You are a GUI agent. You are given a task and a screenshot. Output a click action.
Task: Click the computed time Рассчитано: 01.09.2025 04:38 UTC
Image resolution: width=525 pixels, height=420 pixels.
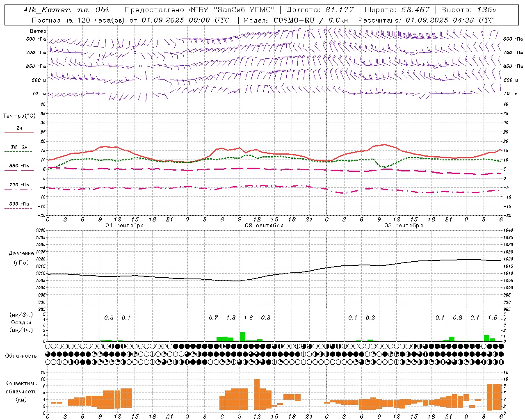(x=426, y=20)
